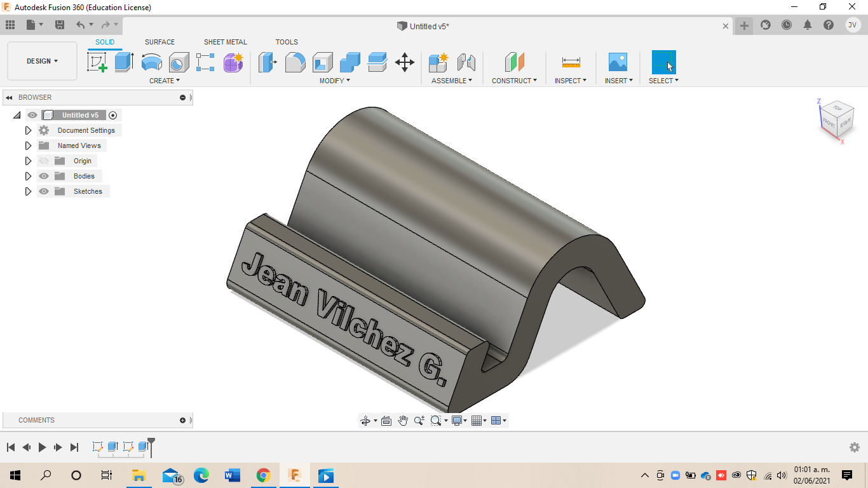868x488 pixels.
Task: Choose the Shell tool
Action: (x=322, y=62)
